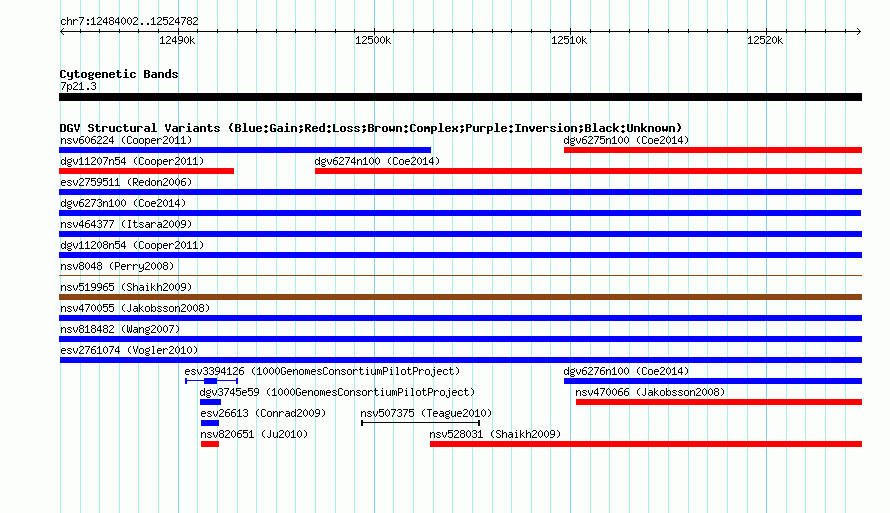Screen dimensions: 890x513
Task: Click the Cytogenetic Bands track title
Action: tap(119, 74)
